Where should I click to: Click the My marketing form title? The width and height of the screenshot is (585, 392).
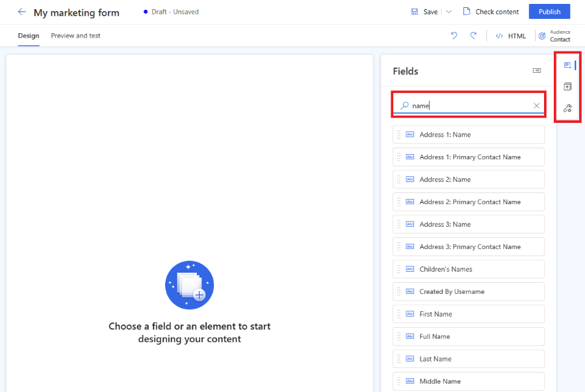pos(77,13)
